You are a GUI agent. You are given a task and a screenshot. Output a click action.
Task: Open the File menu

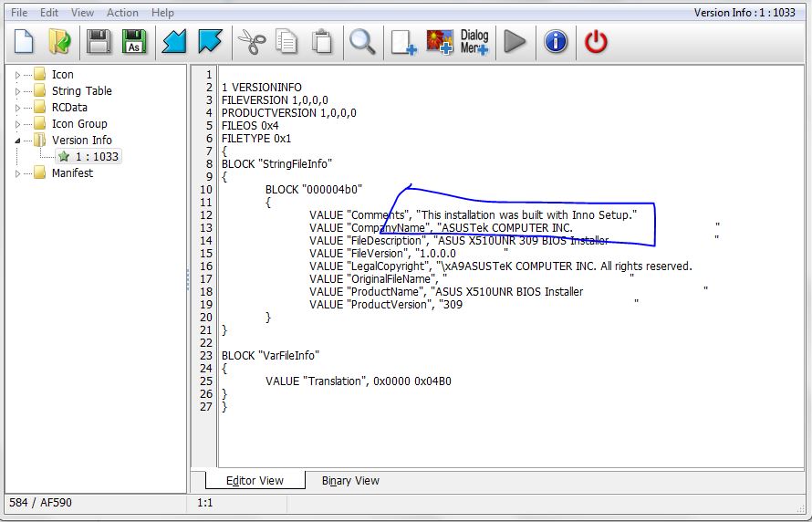click(x=19, y=13)
